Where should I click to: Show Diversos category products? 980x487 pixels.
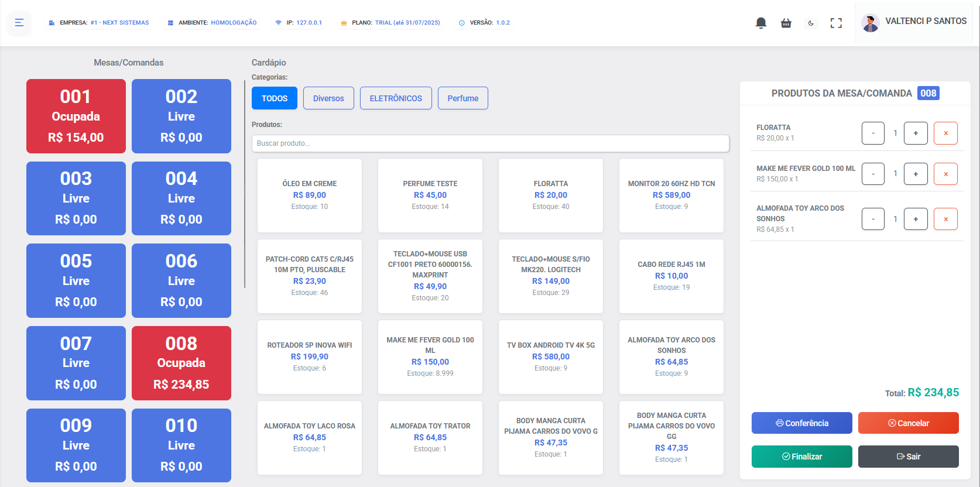(328, 98)
